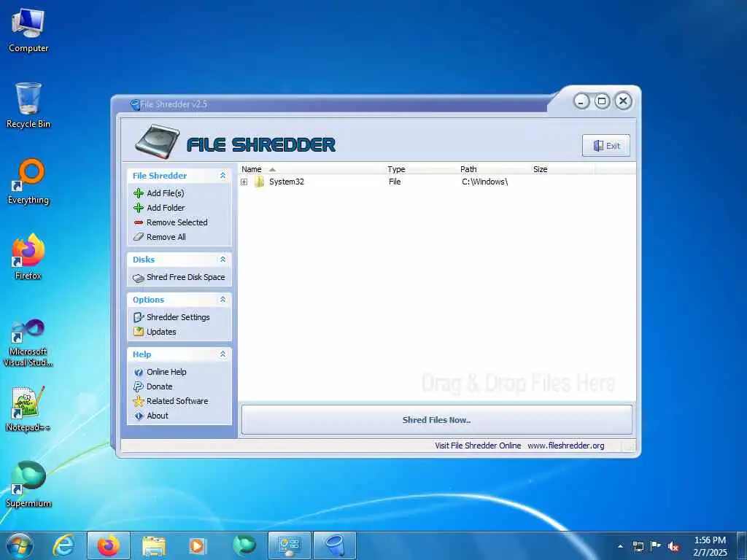Open the www.fileshredder.org link

tap(565, 446)
